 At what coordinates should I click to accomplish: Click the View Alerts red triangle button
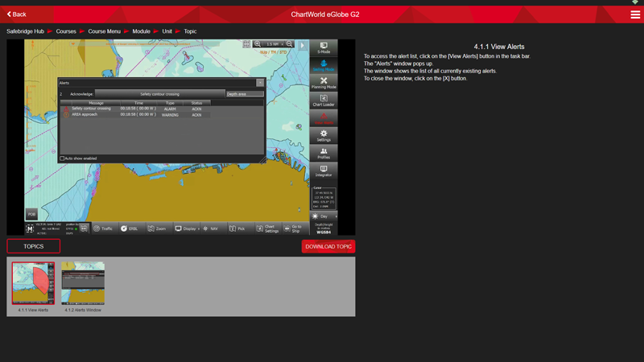coord(324,117)
